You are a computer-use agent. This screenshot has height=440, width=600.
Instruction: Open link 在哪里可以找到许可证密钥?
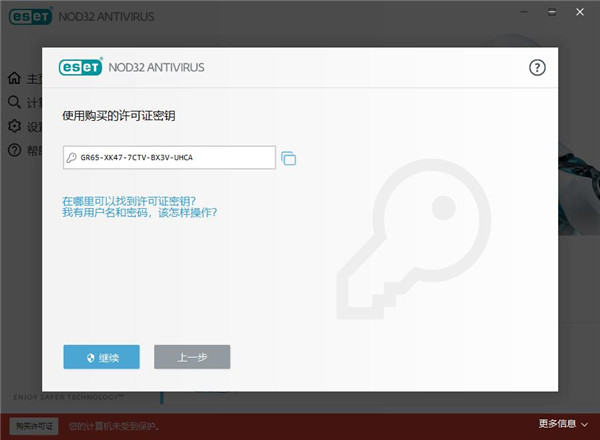pos(129,201)
